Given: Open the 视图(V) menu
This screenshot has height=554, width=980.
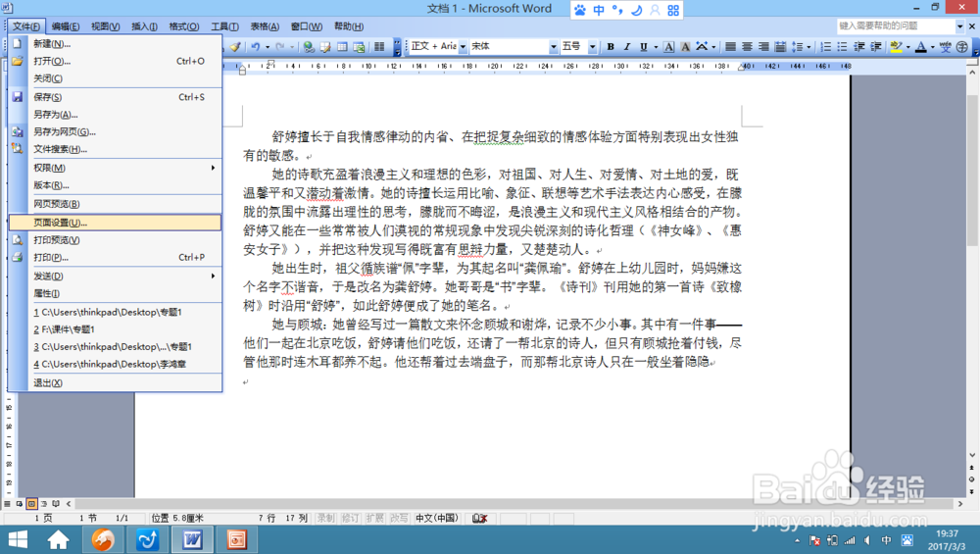Looking at the screenshot, I should (x=105, y=26).
